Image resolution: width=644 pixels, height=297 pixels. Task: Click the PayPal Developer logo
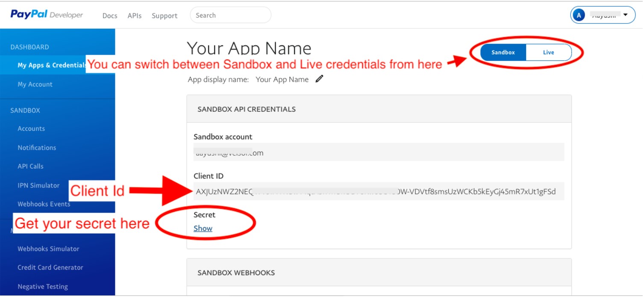(47, 15)
